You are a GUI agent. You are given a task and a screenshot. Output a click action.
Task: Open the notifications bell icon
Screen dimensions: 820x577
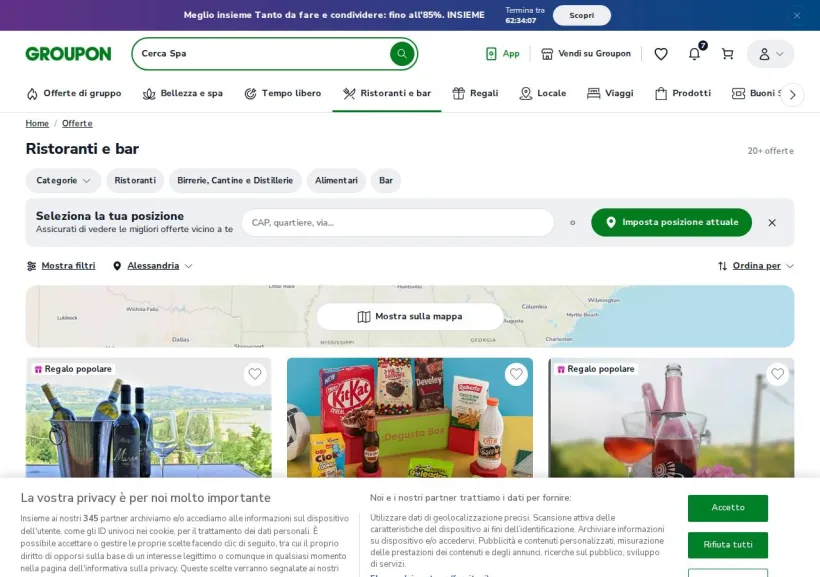point(694,53)
